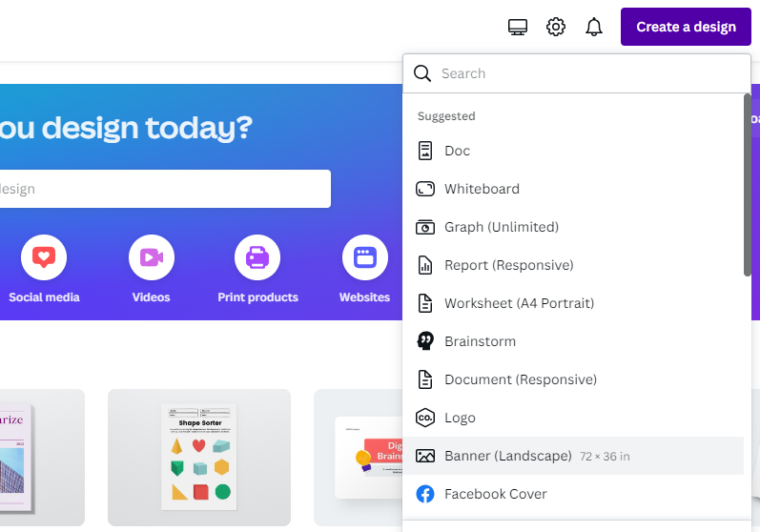
Task: Click the main design search box
Action: (x=165, y=189)
